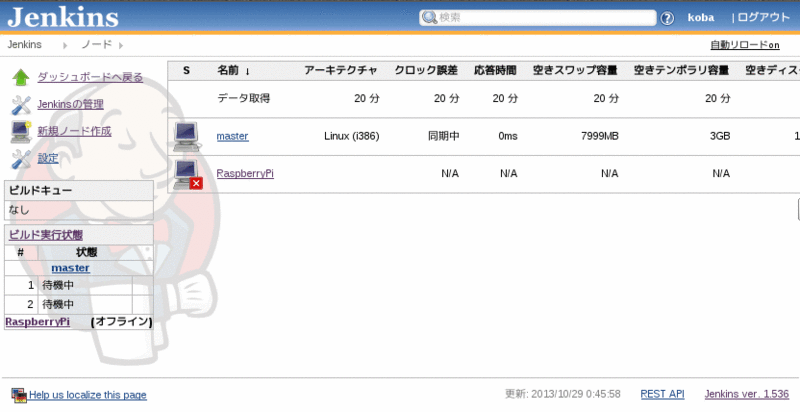
Task: Click the Jenkins breadcrumb
Action: [x=24, y=44]
